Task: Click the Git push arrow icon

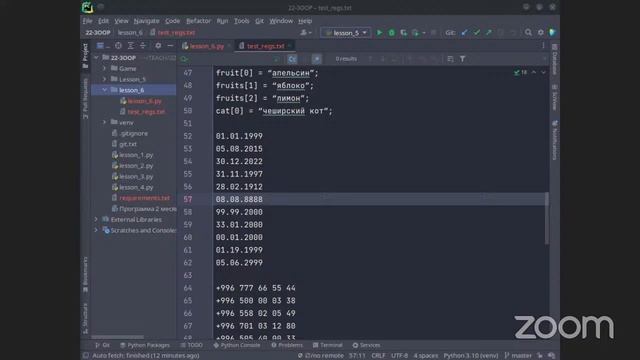Action: 489,33
